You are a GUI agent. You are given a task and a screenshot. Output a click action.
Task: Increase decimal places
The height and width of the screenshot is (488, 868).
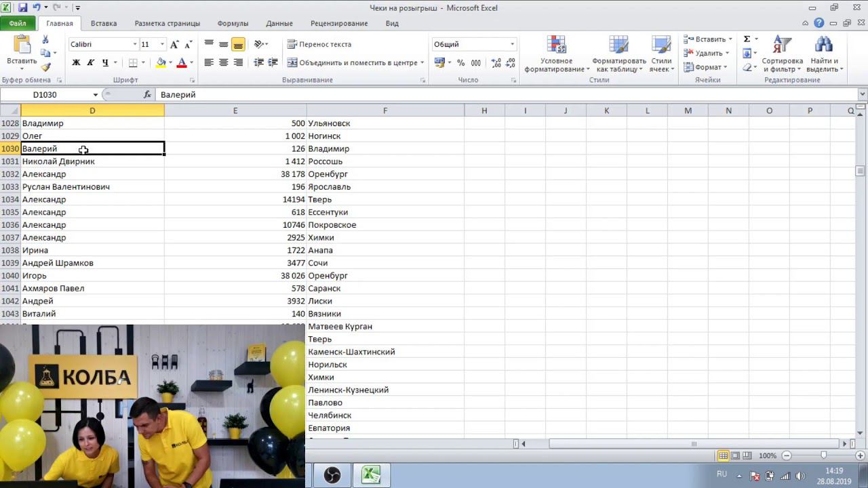tap(496, 63)
